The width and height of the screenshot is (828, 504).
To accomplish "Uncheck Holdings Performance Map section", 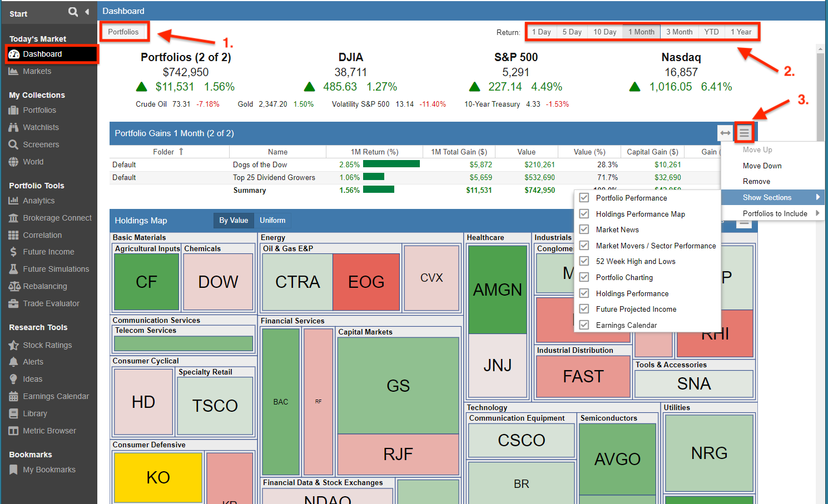I will [584, 214].
